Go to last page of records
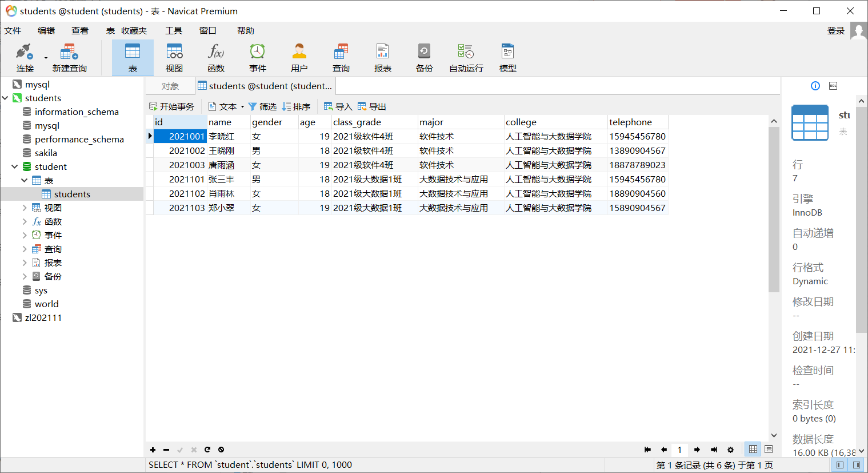 tap(714, 450)
